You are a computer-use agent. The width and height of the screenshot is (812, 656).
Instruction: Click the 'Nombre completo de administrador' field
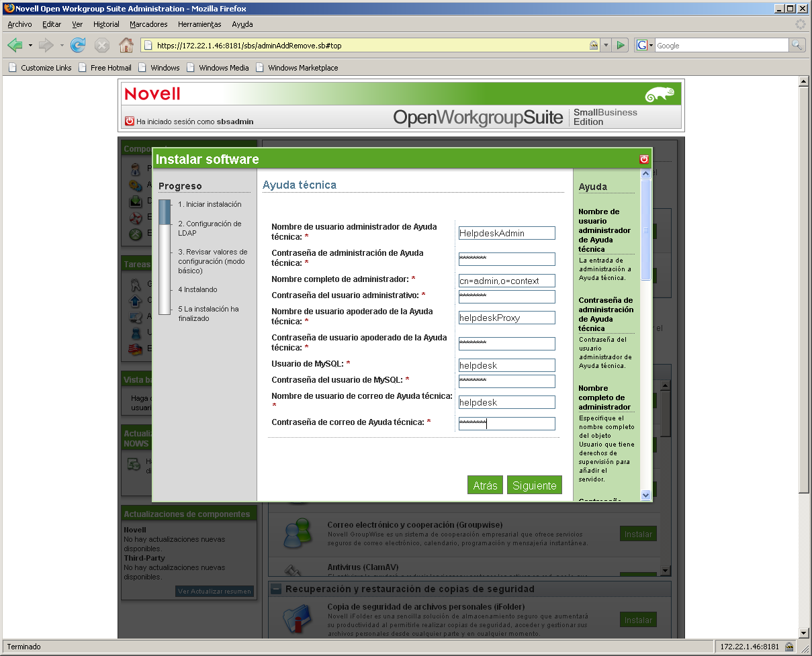pos(506,281)
